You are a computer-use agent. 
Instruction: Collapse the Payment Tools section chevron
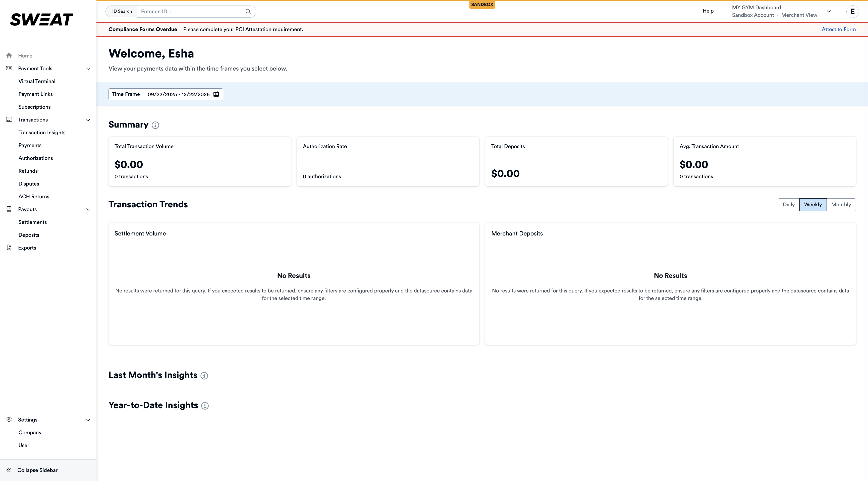pos(88,69)
